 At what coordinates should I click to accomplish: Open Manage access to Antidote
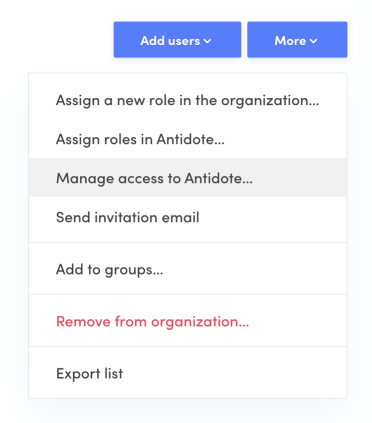point(187,178)
